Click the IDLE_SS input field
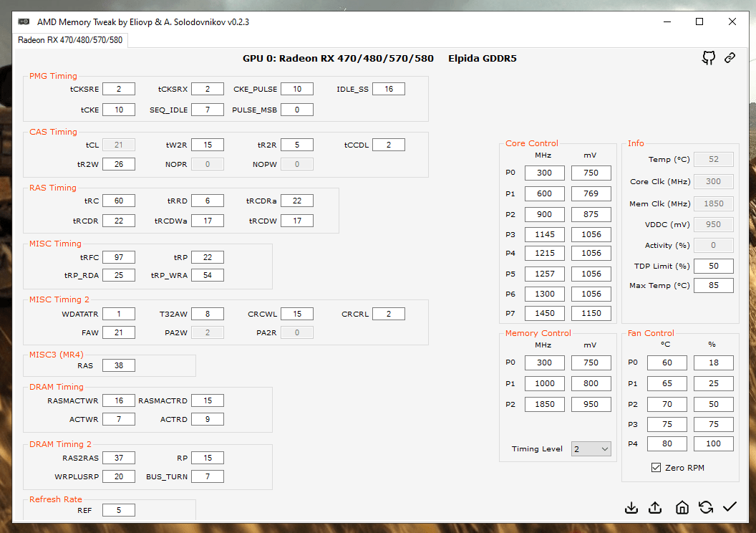 389,90
